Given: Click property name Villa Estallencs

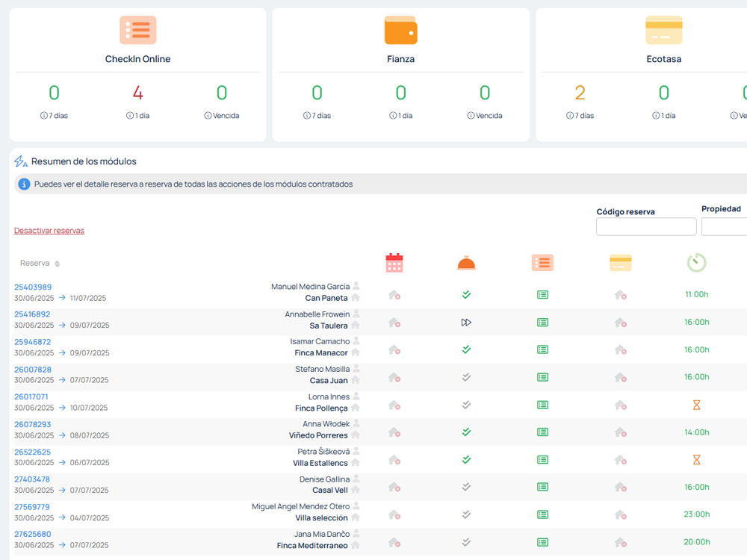Looking at the screenshot, I should point(320,463).
